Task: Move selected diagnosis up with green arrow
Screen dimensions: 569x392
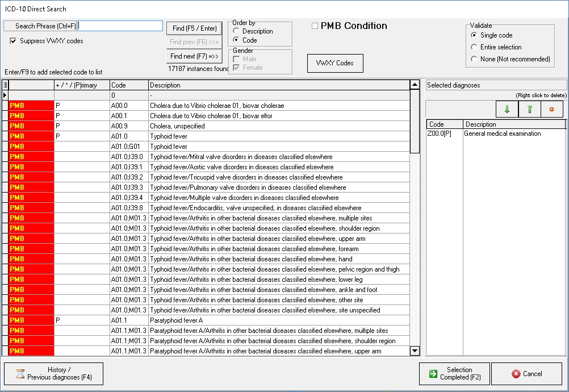Action: (530, 109)
